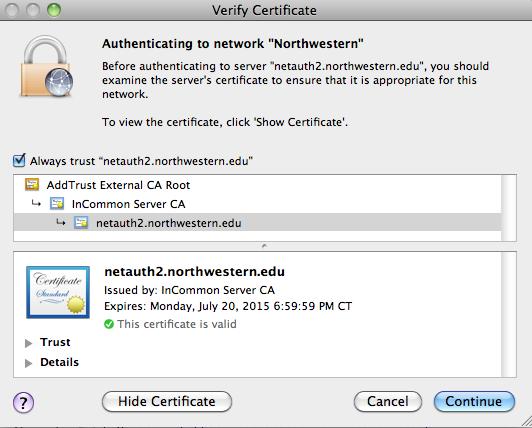This screenshot has width=532, height=428.
Task: Click the certificate chain list scrollbar
Action: pyautogui.click(x=509, y=208)
